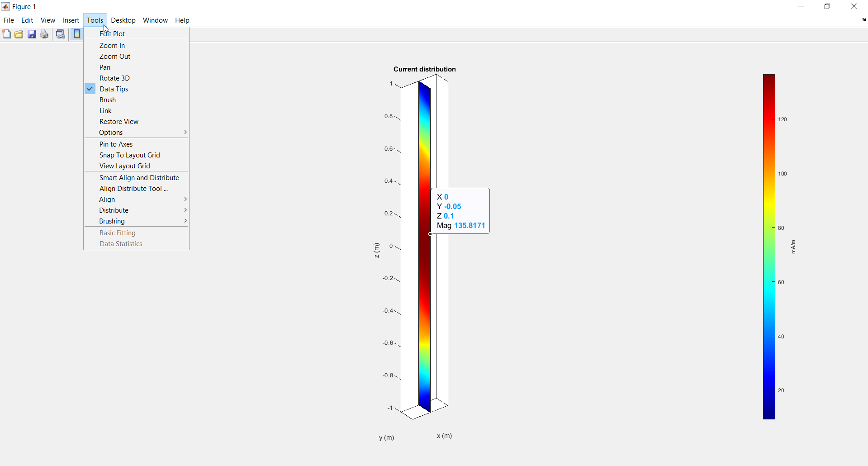Expand the Brushing submenu
Viewport: 868px width, 466px height.
112,221
